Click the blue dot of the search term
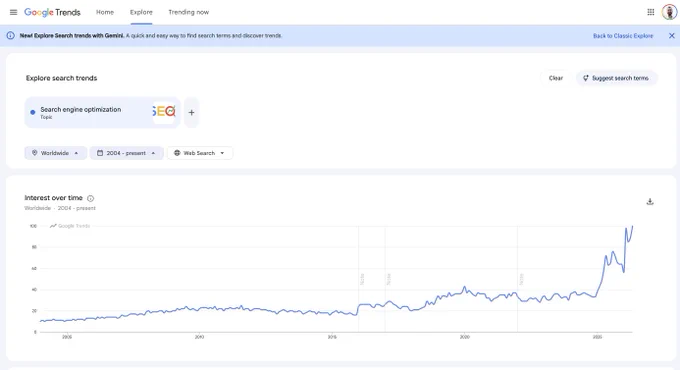This screenshot has width=680, height=370. point(33,112)
